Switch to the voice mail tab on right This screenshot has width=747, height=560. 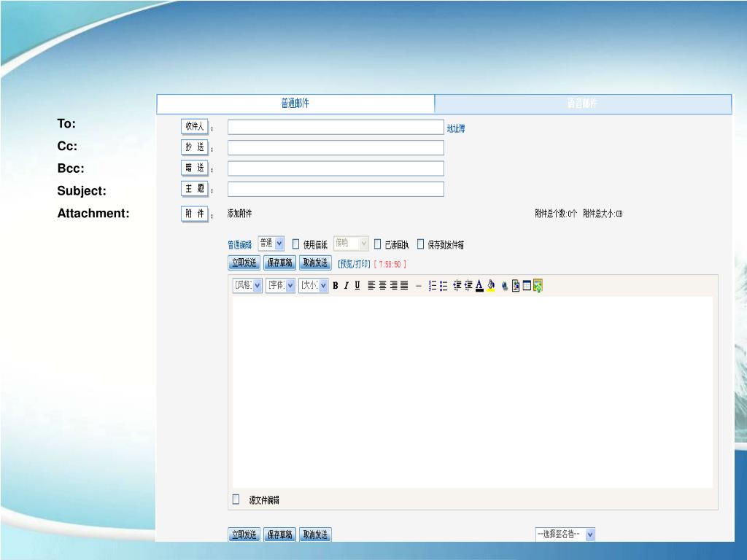(x=583, y=104)
